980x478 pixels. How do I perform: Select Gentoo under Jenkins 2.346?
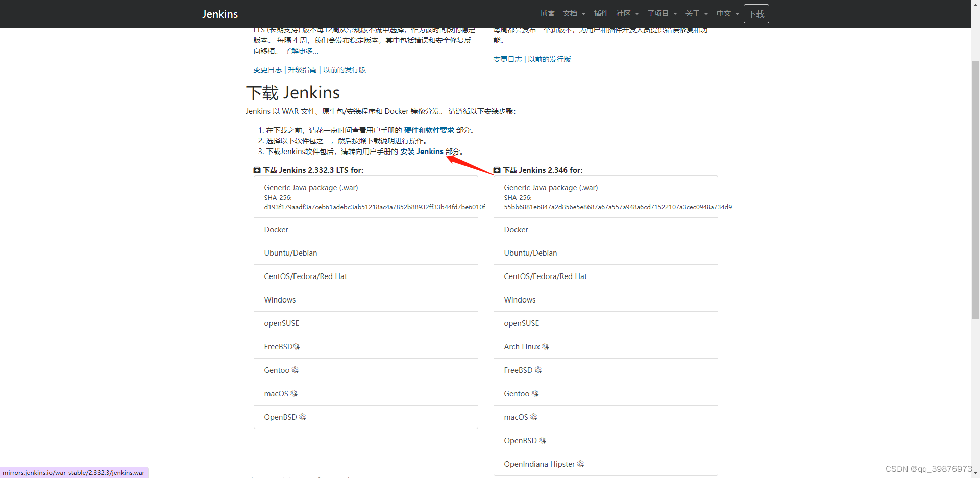pos(606,394)
